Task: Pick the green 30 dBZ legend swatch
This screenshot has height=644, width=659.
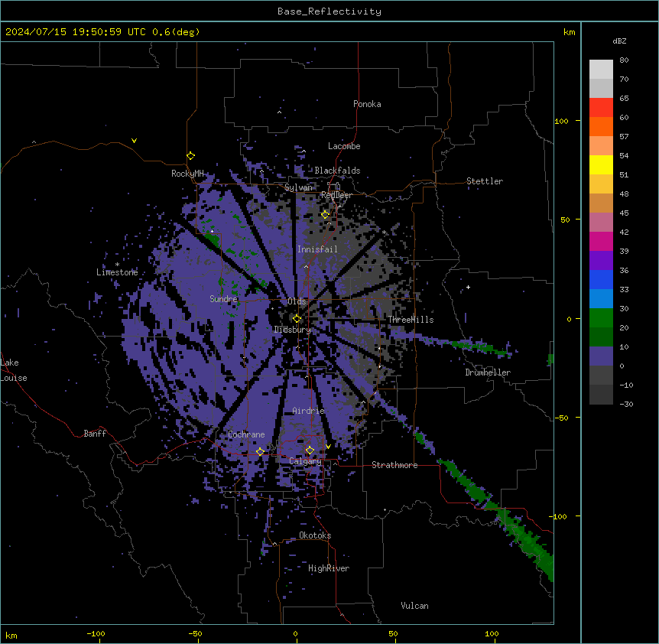Action: coord(601,318)
